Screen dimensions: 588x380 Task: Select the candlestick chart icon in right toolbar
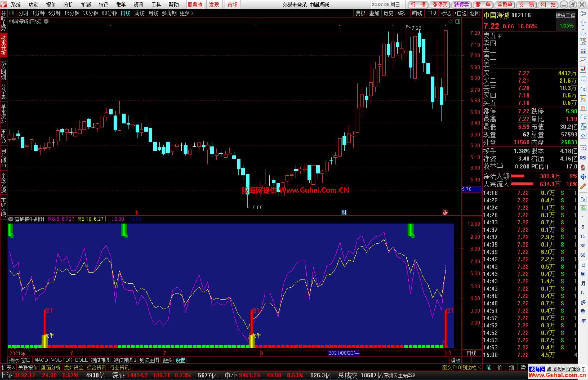click(x=583, y=70)
